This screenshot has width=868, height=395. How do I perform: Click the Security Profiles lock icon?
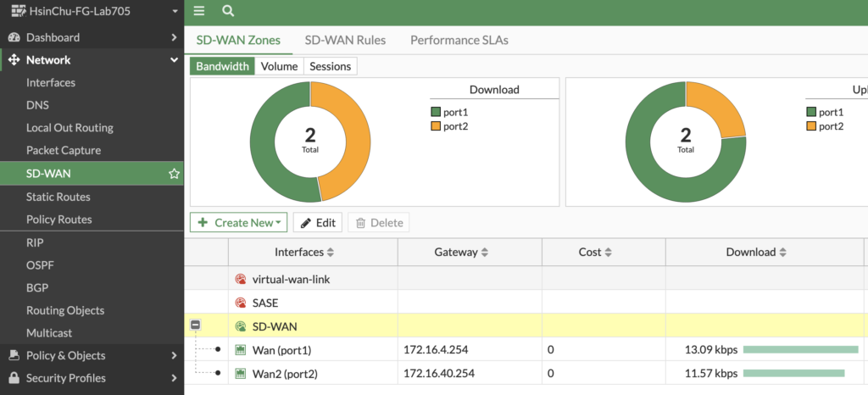(14, 378)
